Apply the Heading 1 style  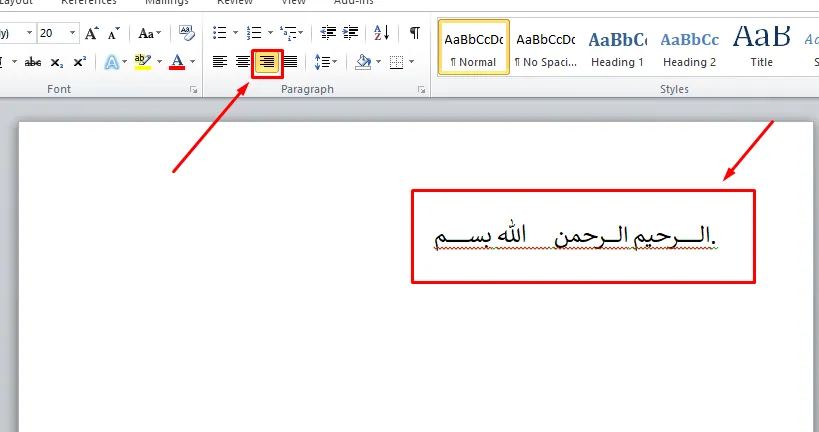tap(617, 49)
